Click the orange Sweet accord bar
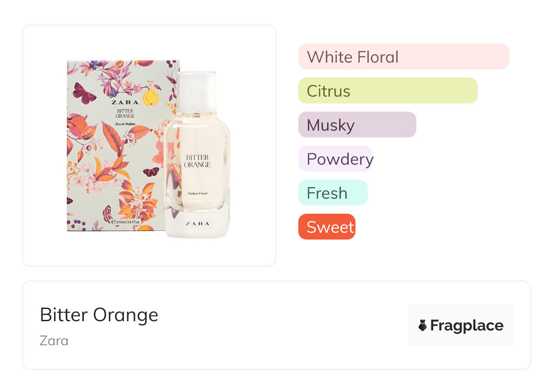The height and width of the screenshot is (392, 553). 326,227
